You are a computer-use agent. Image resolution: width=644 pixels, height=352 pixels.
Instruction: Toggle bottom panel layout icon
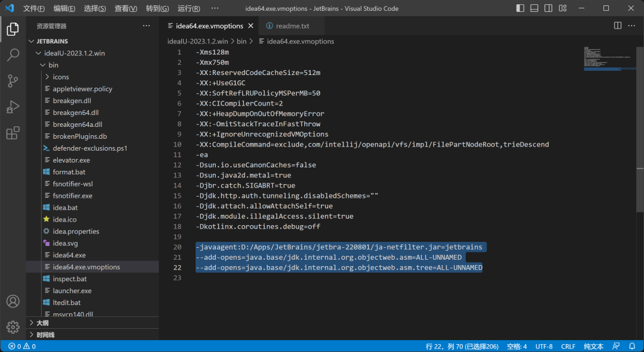[534, 8]
